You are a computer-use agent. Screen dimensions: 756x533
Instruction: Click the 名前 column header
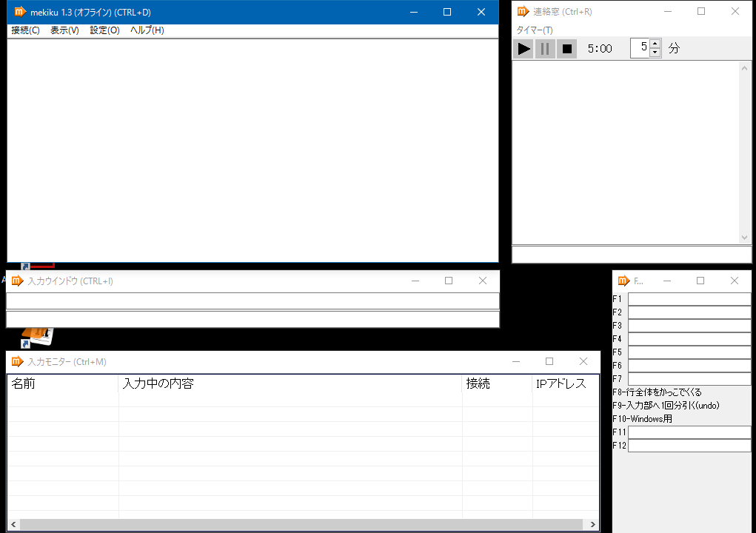(62, 383)
